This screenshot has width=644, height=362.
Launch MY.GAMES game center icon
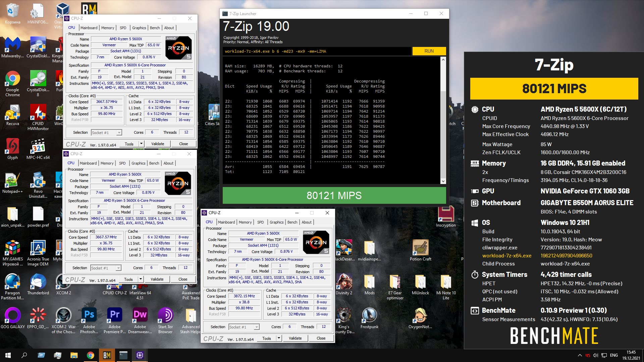[x=12, y=253]
